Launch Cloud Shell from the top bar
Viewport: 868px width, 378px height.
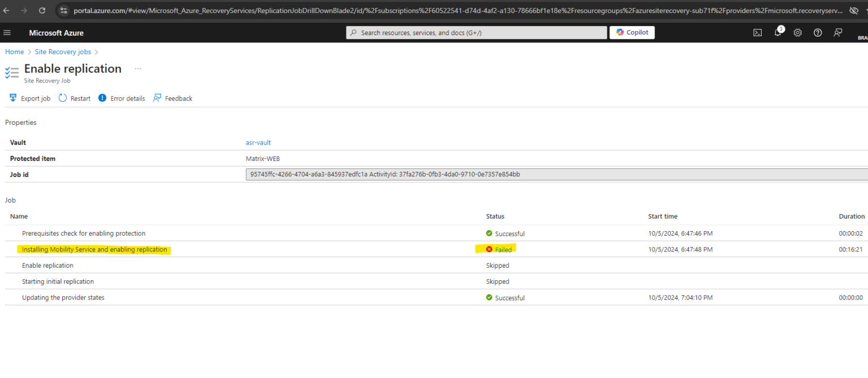[757, 32]
